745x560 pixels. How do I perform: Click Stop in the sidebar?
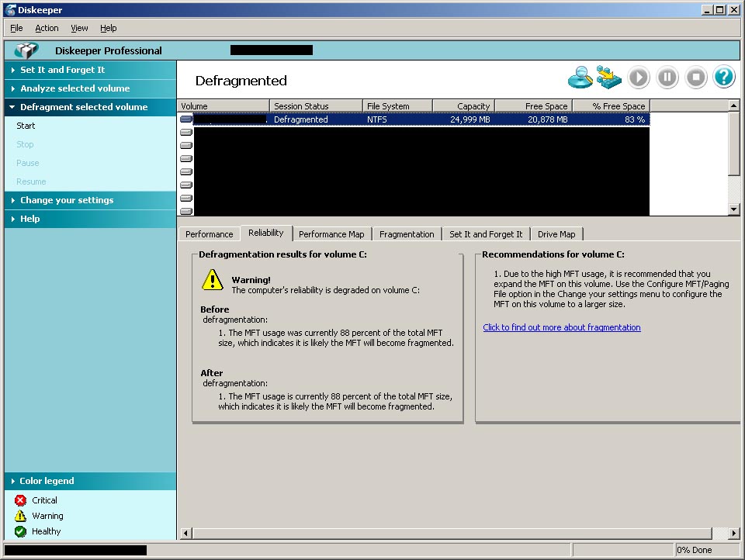click(x=25, y=144)
